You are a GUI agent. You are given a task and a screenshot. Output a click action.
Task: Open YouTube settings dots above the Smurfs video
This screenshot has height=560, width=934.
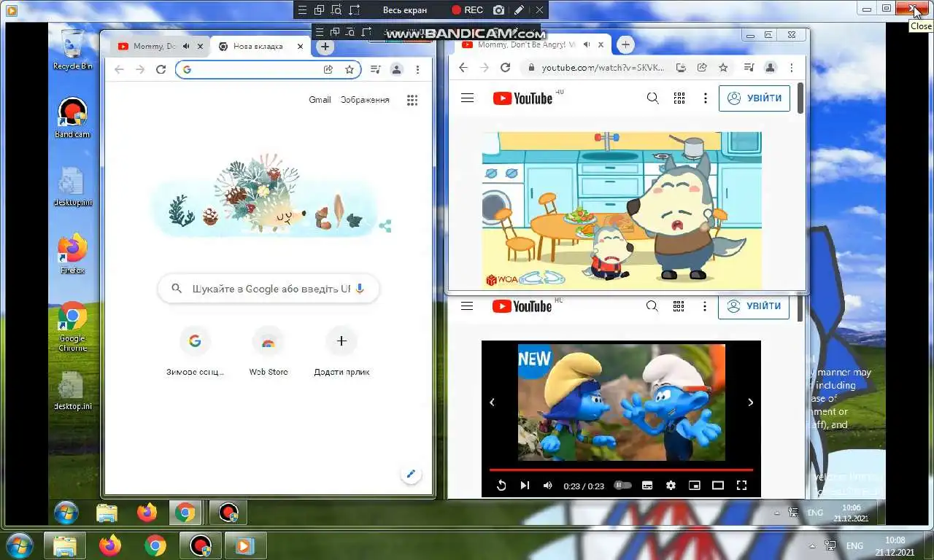pos(705,306)
